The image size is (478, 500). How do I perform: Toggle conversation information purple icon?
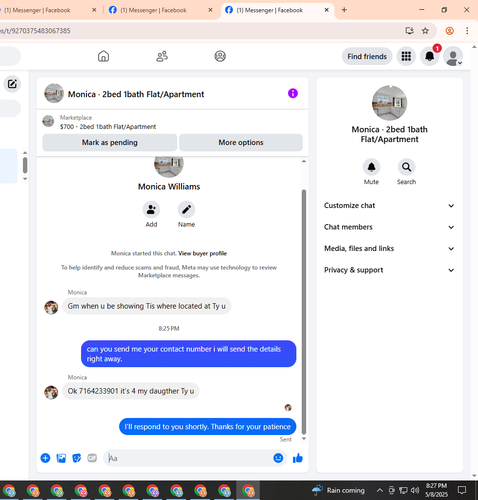[x=293, y=93]
